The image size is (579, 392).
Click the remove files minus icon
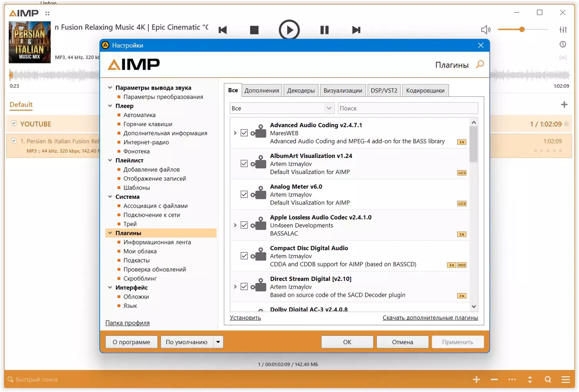pyautogui.click(x=494, y=380)
